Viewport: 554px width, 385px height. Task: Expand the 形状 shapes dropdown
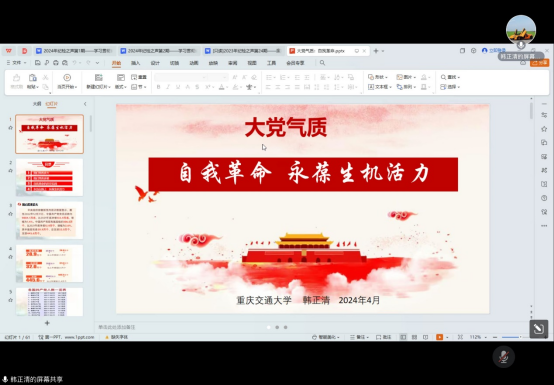click(x=378, y=77)
